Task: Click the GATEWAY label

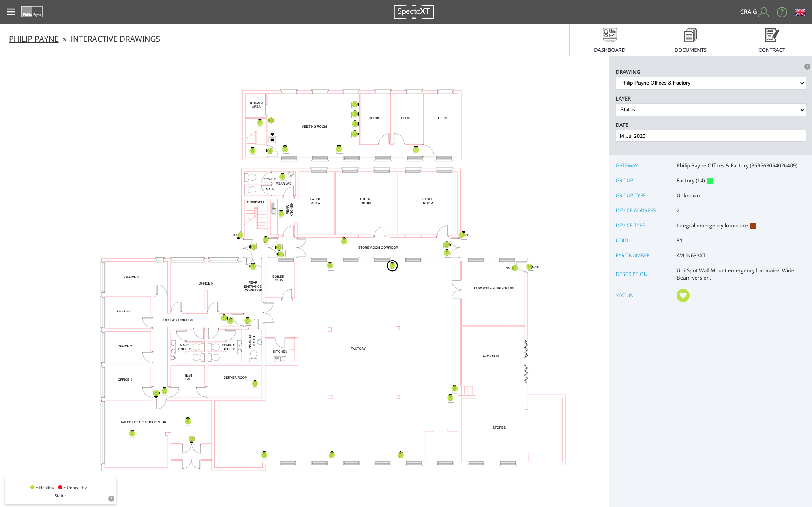Action: click(626, 166)
